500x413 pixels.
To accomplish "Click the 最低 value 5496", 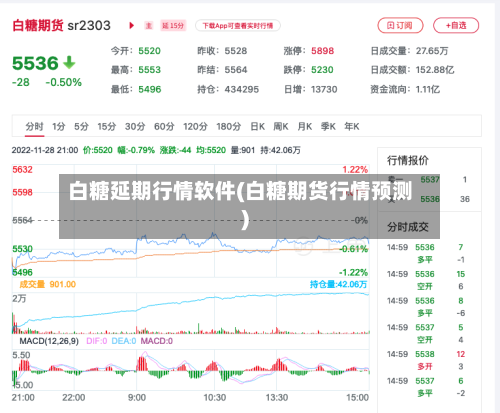I will click(x=150, y=89).
